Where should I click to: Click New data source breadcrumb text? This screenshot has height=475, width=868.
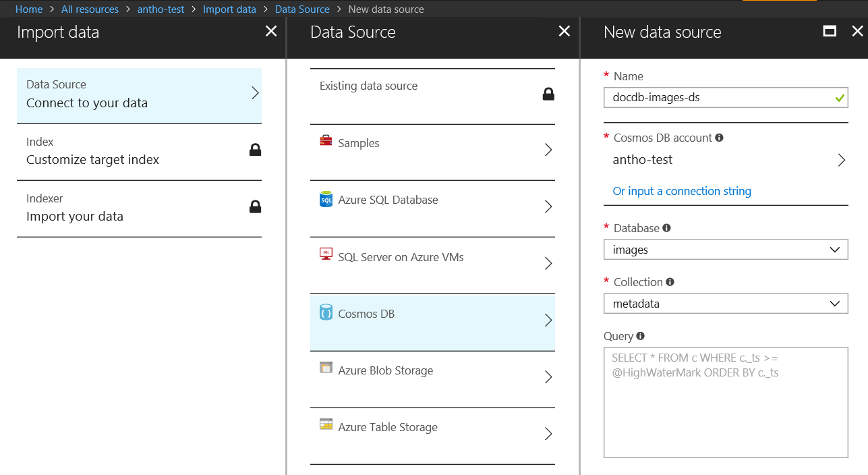[386, 9]
